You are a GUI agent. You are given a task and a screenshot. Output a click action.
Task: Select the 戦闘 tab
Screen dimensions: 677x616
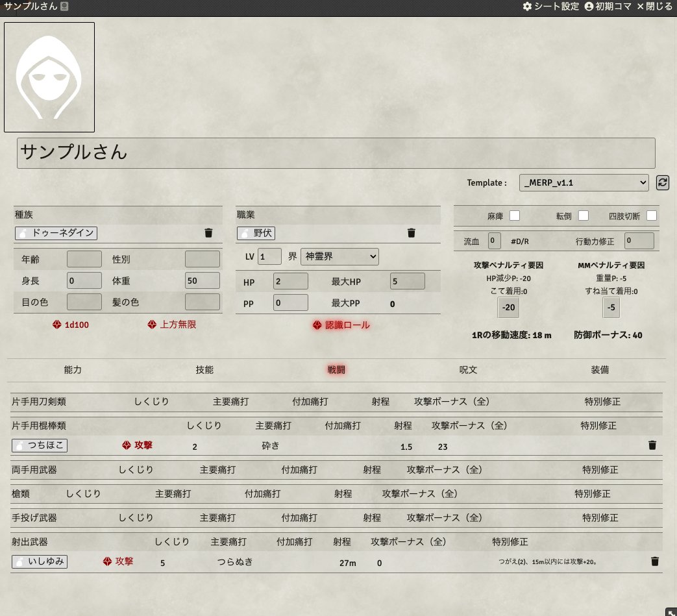336,370
